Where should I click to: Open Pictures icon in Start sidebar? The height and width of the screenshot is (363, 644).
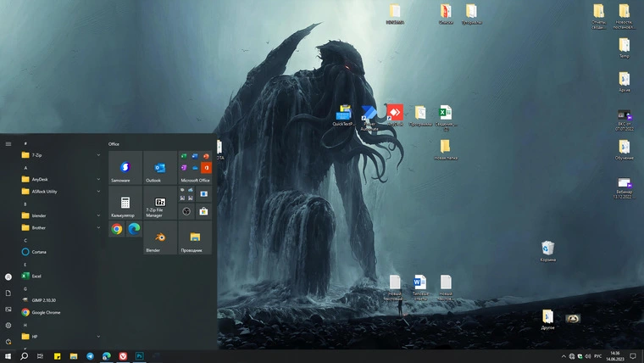point(8,310)
